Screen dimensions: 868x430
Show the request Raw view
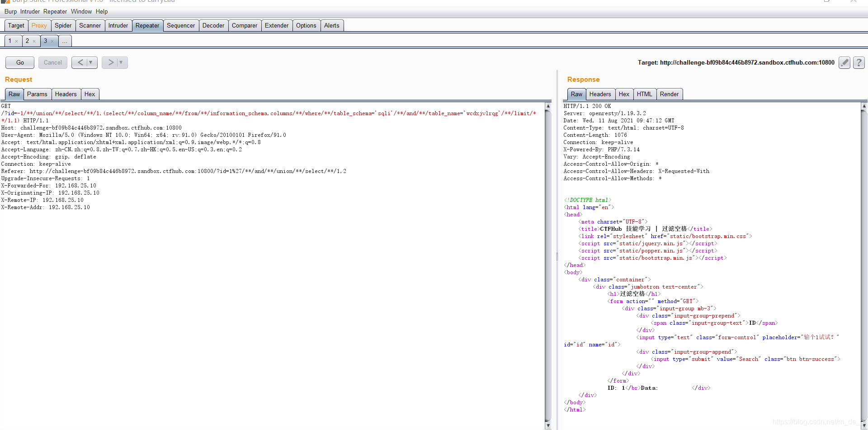point(14,94)
